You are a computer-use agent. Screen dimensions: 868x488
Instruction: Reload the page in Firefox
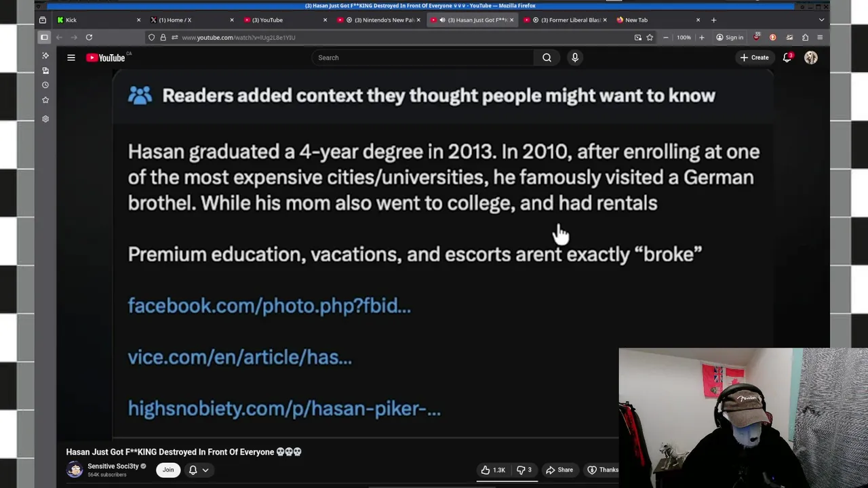[x=89, y=37]
